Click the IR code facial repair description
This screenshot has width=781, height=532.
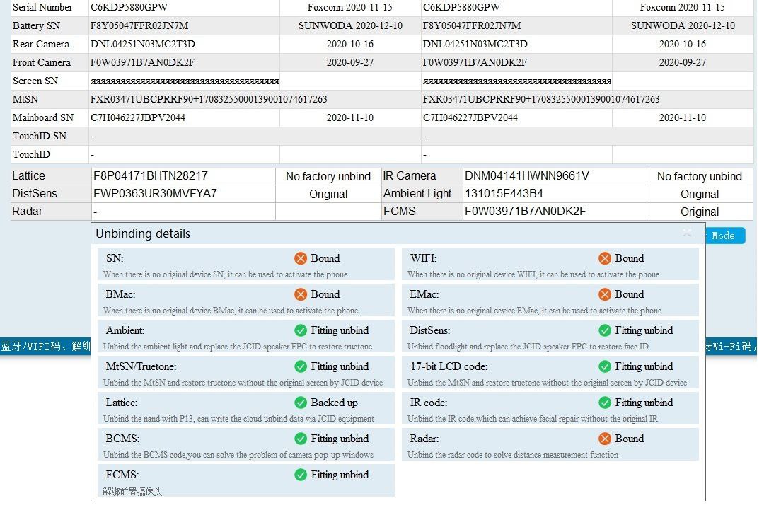[x=533, y=419]
